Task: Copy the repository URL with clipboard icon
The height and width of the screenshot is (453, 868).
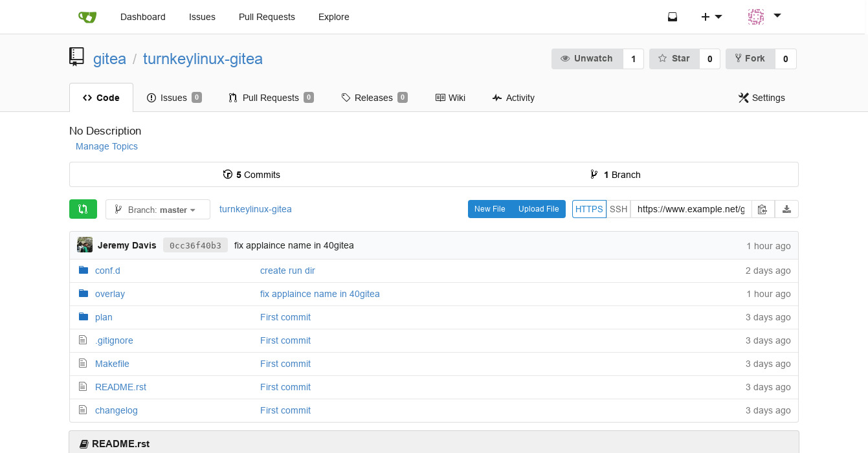Action: click(x=762, y=209)
